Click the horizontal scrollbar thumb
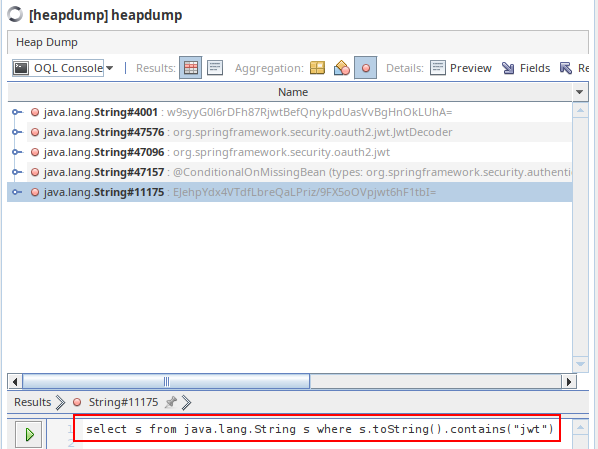 [x=166, y=381]
